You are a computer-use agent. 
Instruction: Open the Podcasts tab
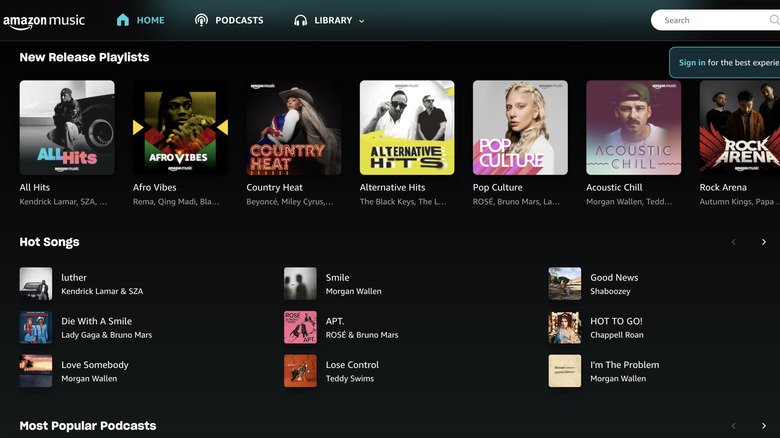[239, 20]
